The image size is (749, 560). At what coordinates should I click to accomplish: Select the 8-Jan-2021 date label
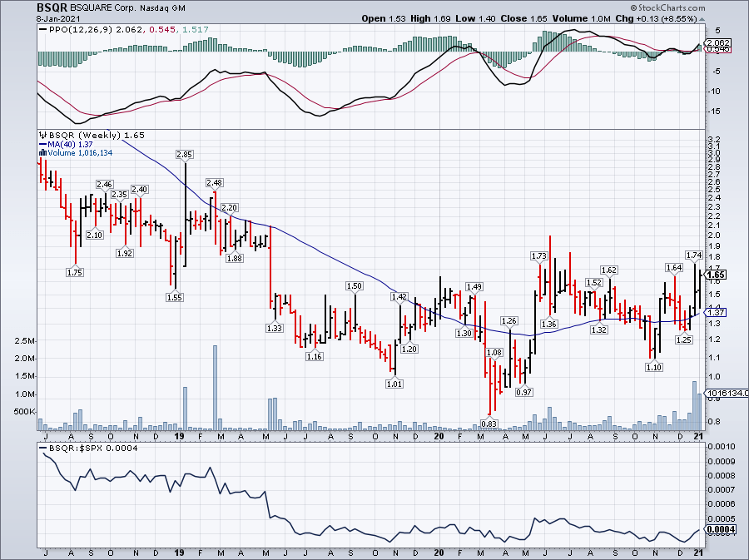click(x=58, y=18)
